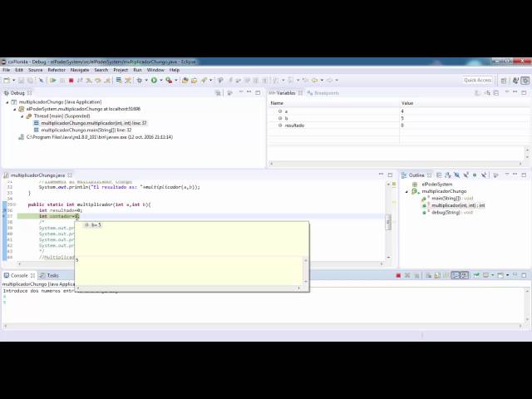Click the Open Task folder toolbar icon
This screenshot has height=399, width=532.
click(194, 81)
